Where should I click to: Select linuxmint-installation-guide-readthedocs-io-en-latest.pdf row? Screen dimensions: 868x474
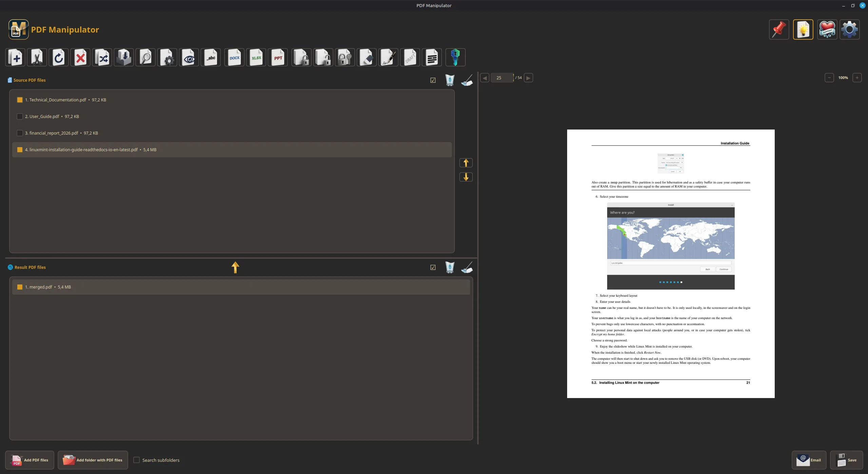point(232,150)
